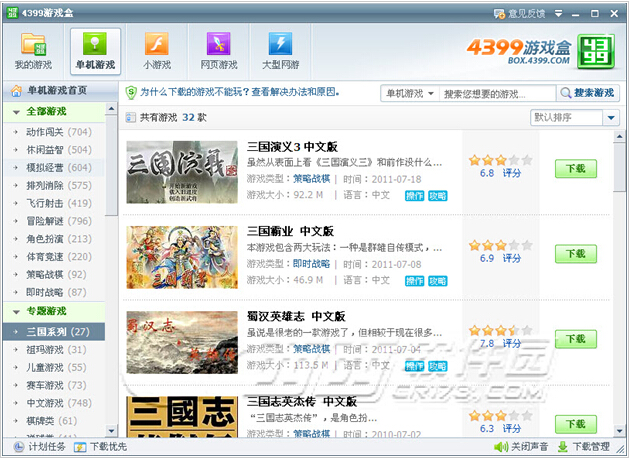The height and width of the screenshot is (461, 630).
Task: Collapse the 全部游戏 category section
Action: (x=16, y=112)
